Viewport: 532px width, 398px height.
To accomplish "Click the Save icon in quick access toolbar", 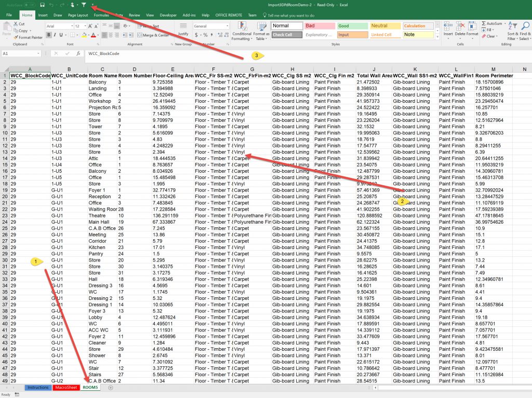I will click(x=42, y=5).
